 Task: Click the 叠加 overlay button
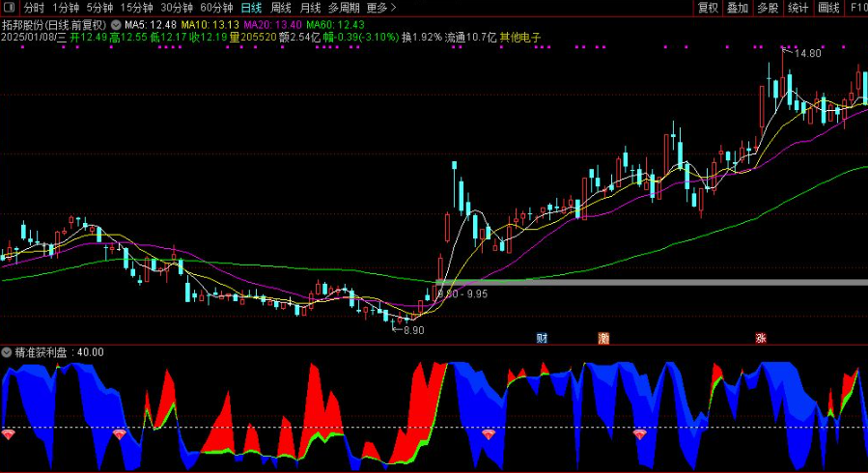pos(738,8)
